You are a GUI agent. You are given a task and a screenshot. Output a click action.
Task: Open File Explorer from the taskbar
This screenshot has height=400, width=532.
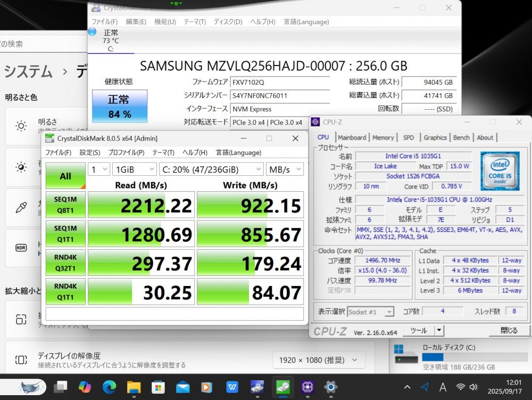coord(134,387)
